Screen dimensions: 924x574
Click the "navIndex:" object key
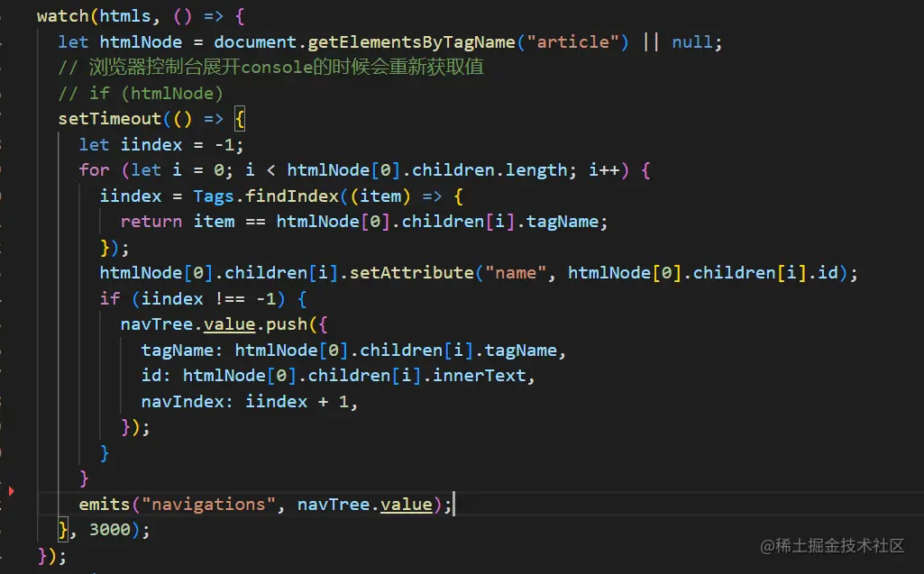[188, 402]
